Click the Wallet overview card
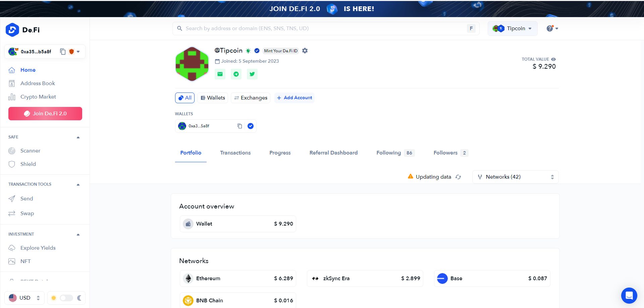 238,224
